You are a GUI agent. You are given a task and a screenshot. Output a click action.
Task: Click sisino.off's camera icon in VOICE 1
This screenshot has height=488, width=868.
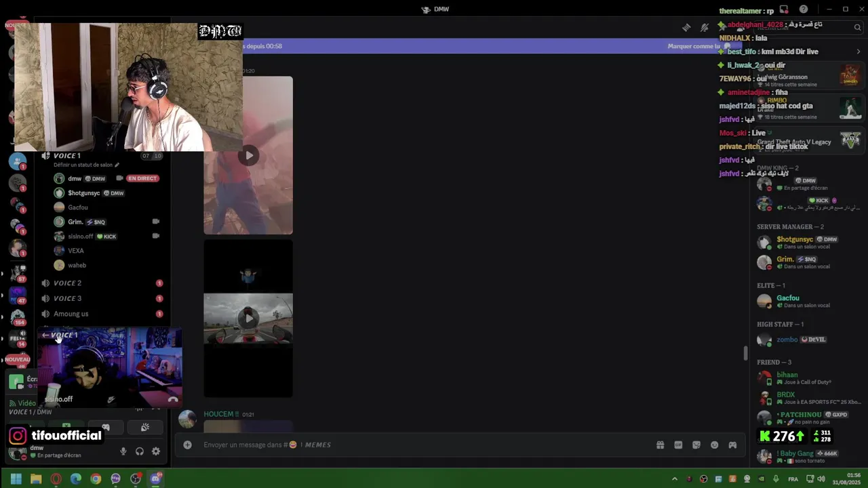(x=155, y=236)
